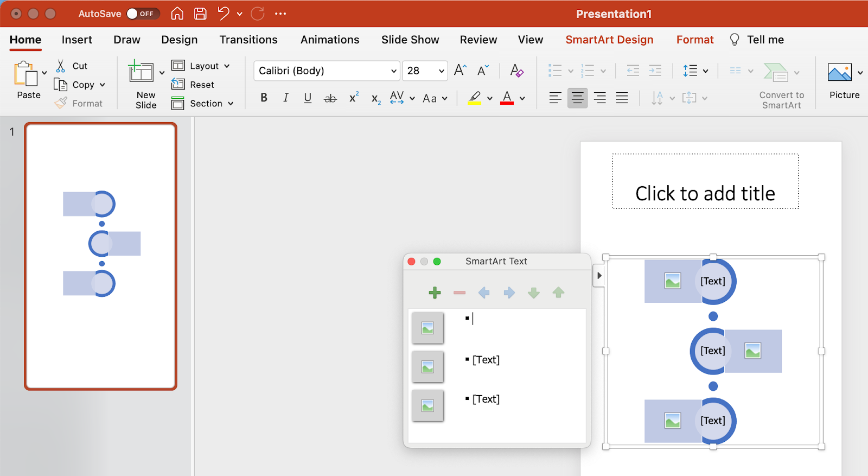The height and width of the screenshot is (476, 868).
Task: Collapse text pane using arrow tab
Action: point(599,275)
